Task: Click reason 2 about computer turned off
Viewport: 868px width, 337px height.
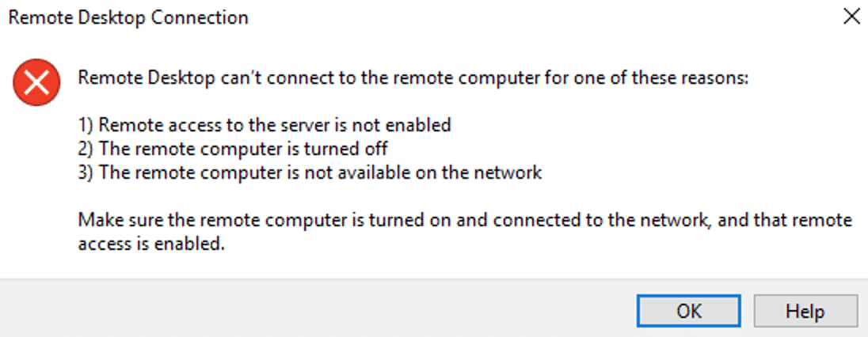Action: point(233,150)
